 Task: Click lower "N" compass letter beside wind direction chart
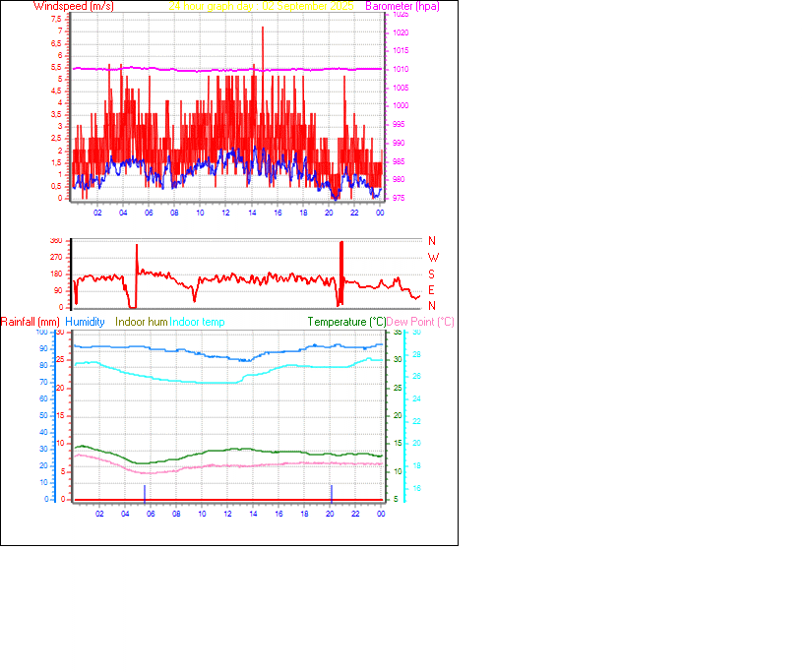point(432,306)
